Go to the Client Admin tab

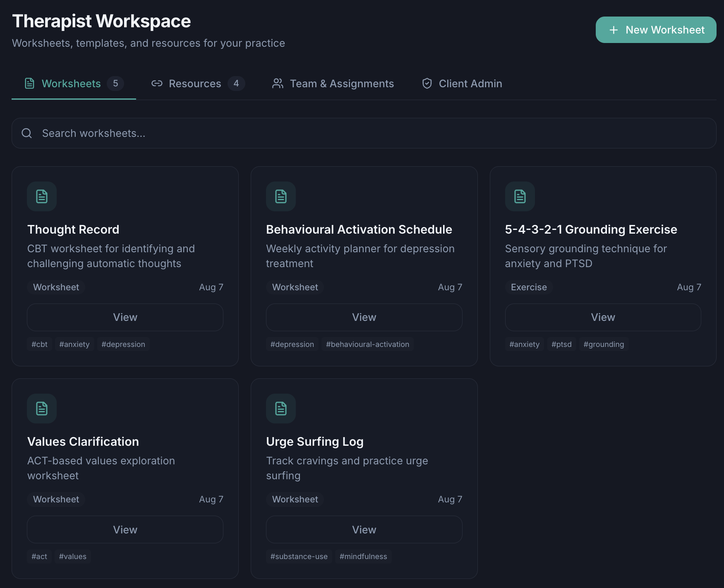click(x=462, y=84)
